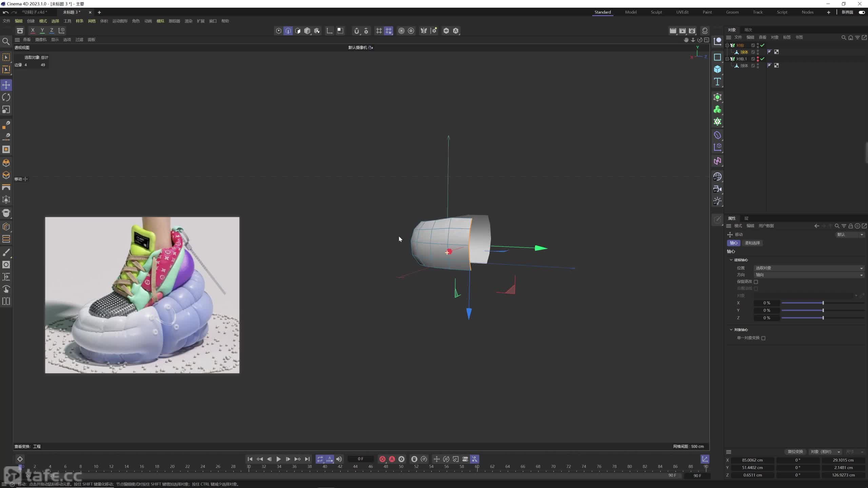Toggle the 新界面 switch

tap(862, 12)
